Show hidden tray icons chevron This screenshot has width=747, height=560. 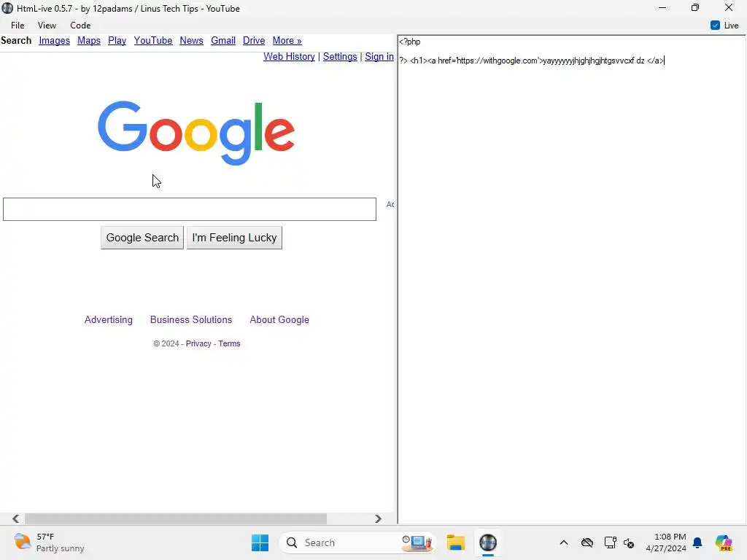tap(564, 542)
